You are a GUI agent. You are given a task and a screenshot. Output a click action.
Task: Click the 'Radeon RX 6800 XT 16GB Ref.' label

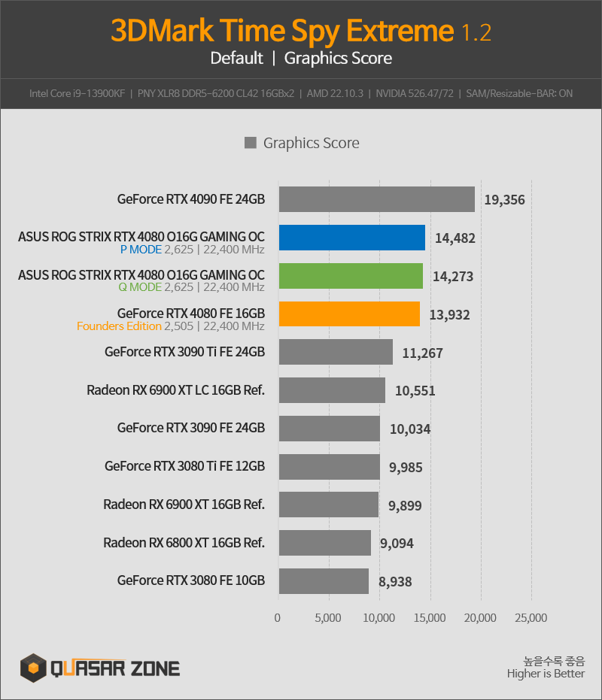(x=184, y=543)
